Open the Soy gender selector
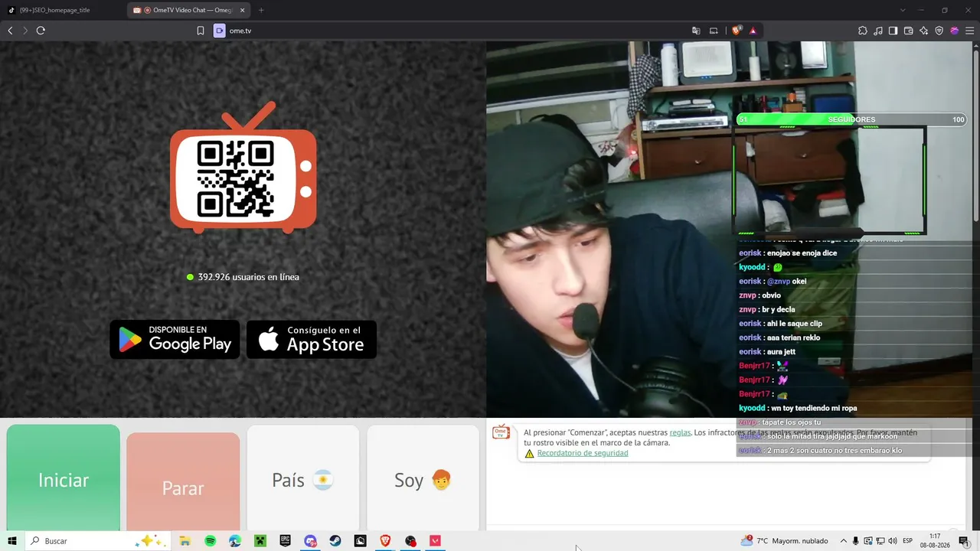This screenshot has height=551, width=980. (423, 479)
